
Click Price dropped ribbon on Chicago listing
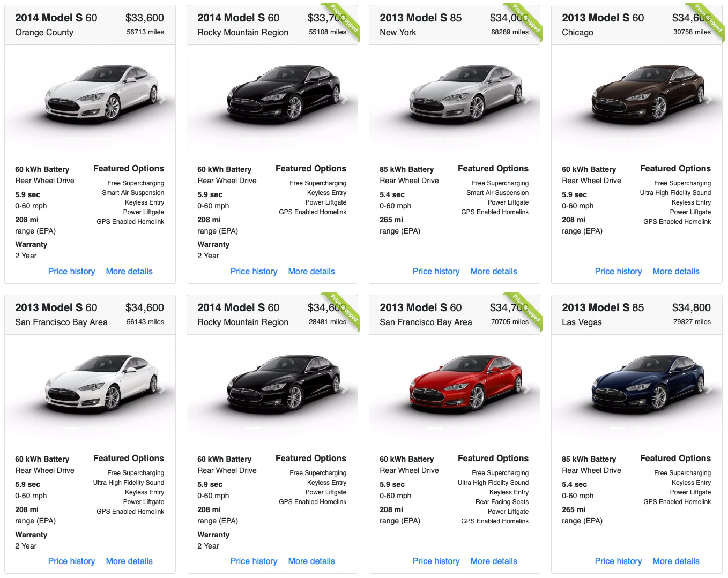[708, 20]
